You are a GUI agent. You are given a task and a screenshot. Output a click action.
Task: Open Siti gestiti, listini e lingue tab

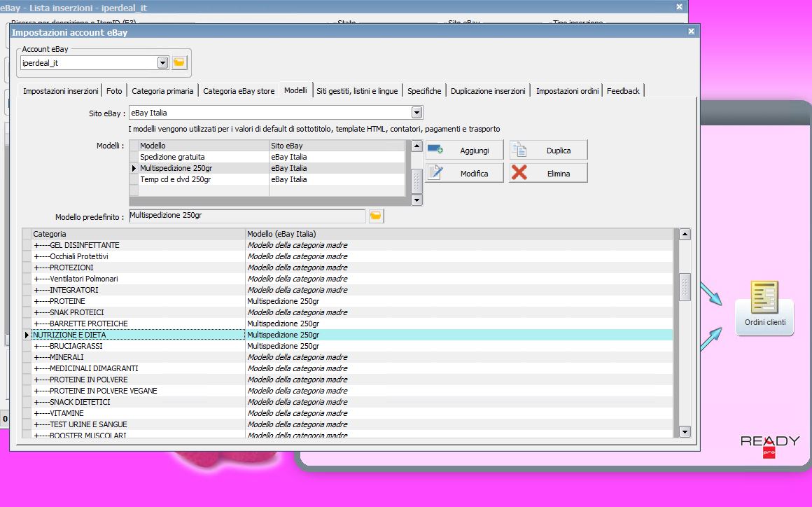click(x=357, y=90)
